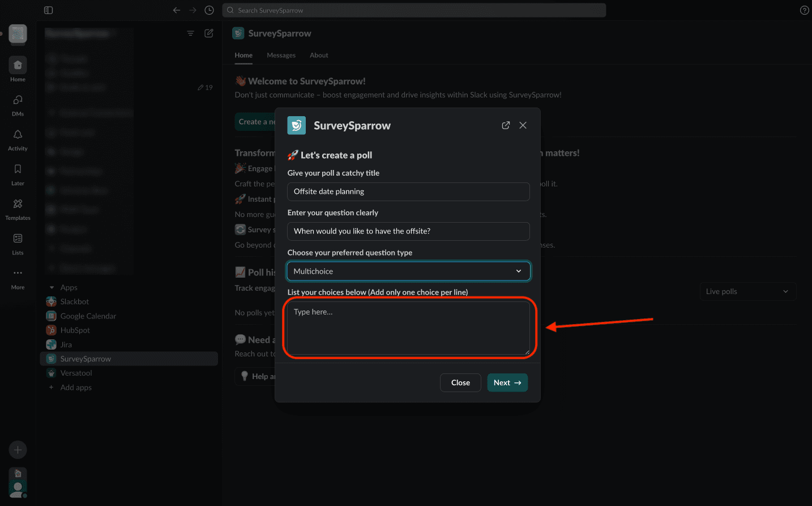This screenshot has width=812, height=506.
Task: Open the help question mark icon
Action: point(804,10)
